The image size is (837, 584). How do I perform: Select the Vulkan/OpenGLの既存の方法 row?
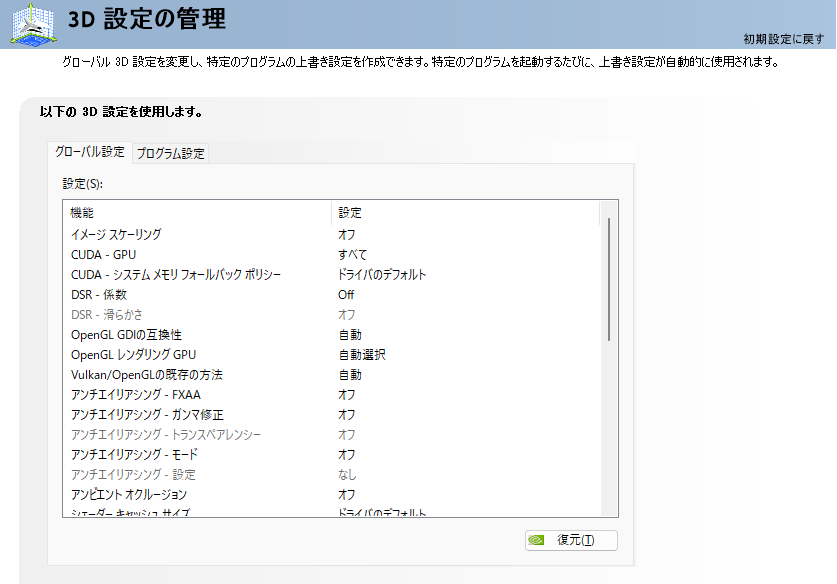147,374
